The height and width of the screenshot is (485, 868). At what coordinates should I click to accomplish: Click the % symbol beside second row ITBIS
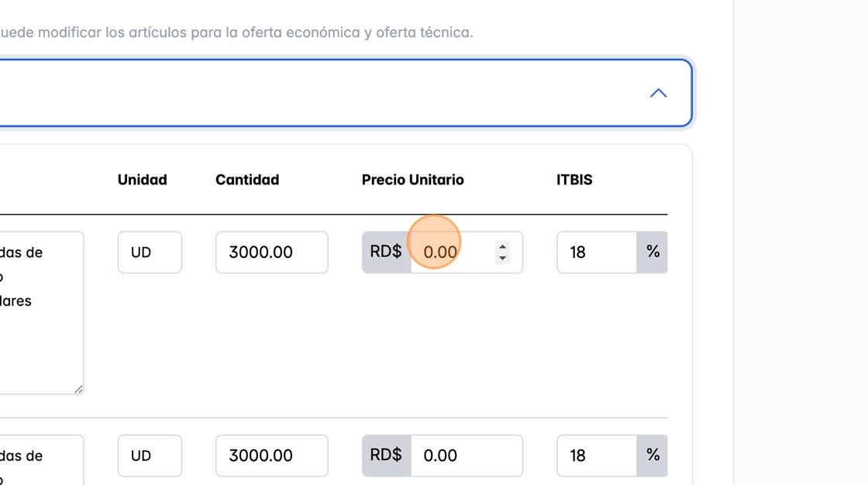pyautogui.click(x=653, y=456)
